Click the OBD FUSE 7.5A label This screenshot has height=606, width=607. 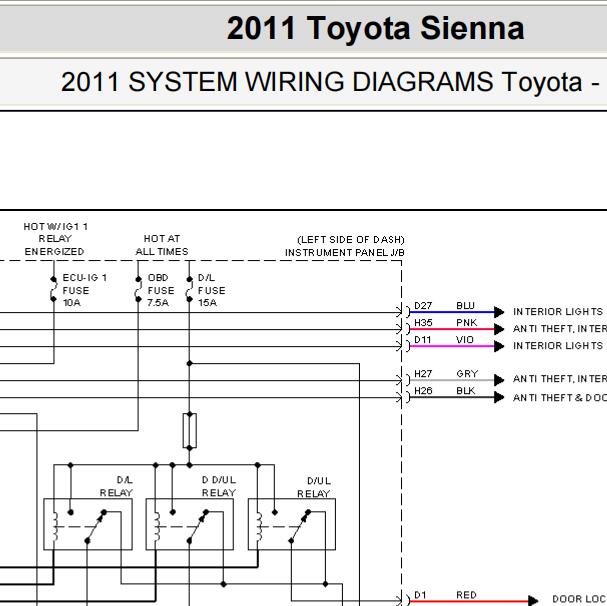[x=161, y=290]
